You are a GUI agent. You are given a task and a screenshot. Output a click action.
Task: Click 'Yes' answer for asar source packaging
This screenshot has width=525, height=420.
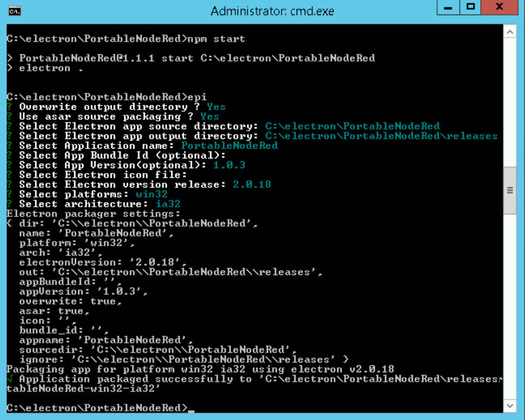tap(209, 117)
